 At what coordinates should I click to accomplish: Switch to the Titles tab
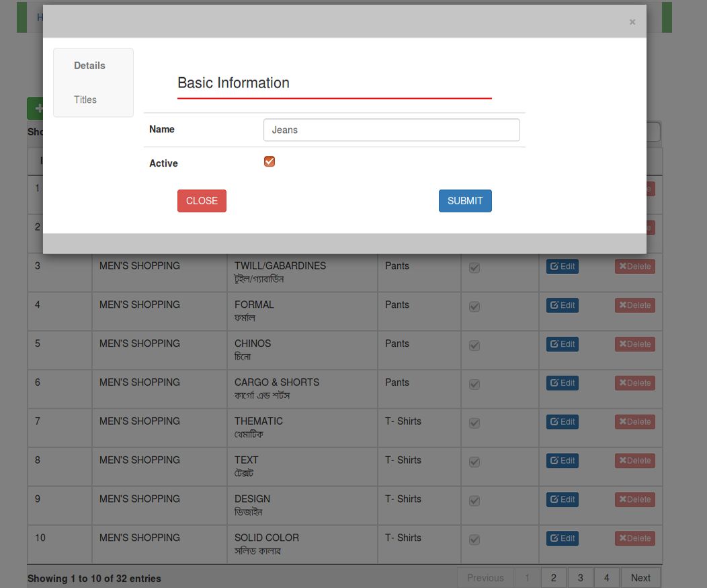85,99
